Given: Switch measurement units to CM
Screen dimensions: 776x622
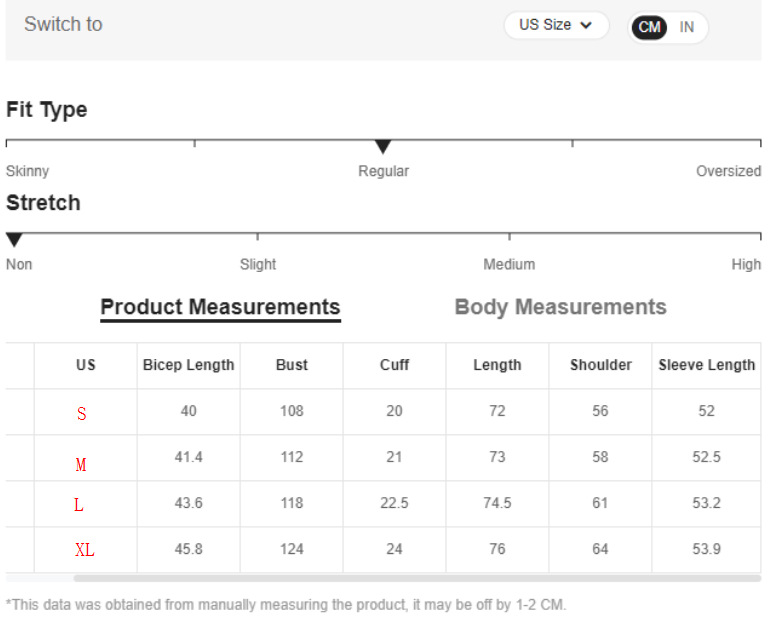Looking at the screenshot, I should 650,27.
